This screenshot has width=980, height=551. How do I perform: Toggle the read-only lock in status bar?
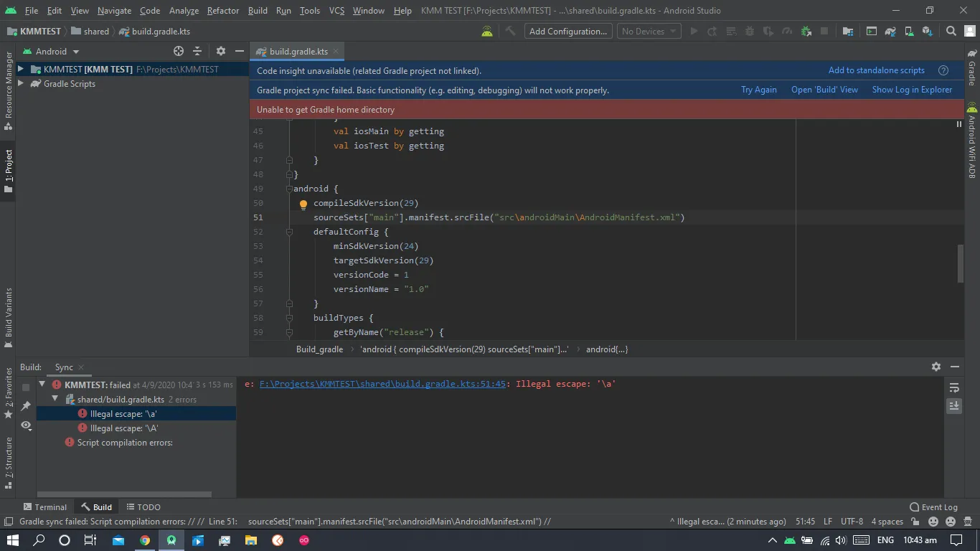tap(915, 522)
